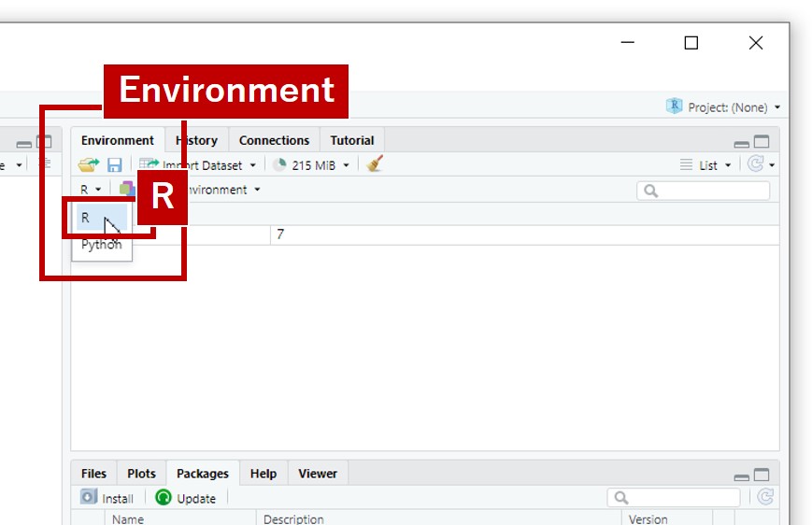
Task: Open the Tutorial tab
Action: pos(351,140)
